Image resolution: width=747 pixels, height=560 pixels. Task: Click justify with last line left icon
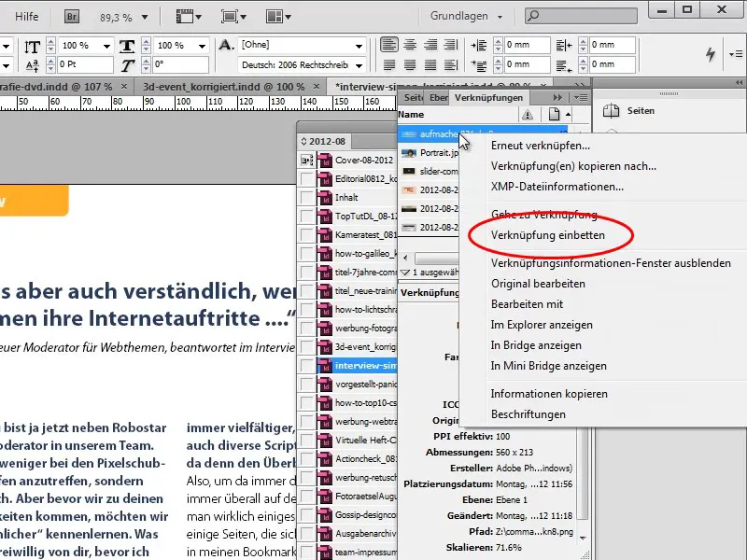pyautogui.click(x=389, y=64)
